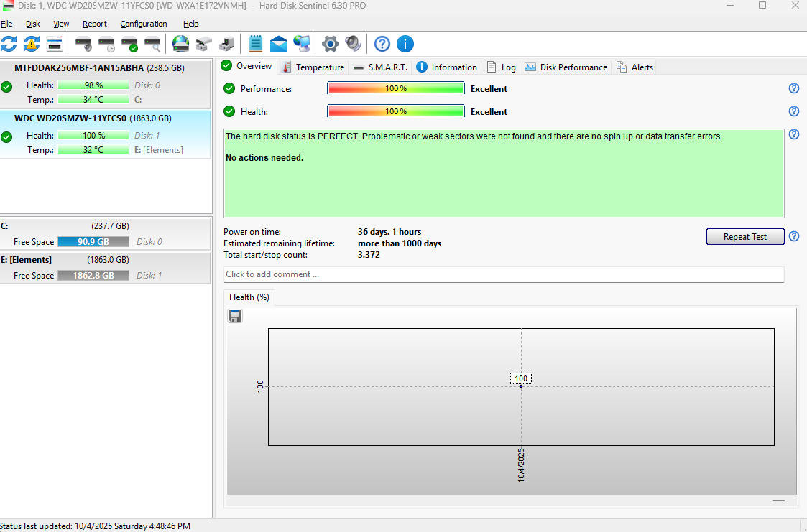This screenshot has width=807, height=532.
Task: Click the envelope email toolbar icon
Action: 279,44
